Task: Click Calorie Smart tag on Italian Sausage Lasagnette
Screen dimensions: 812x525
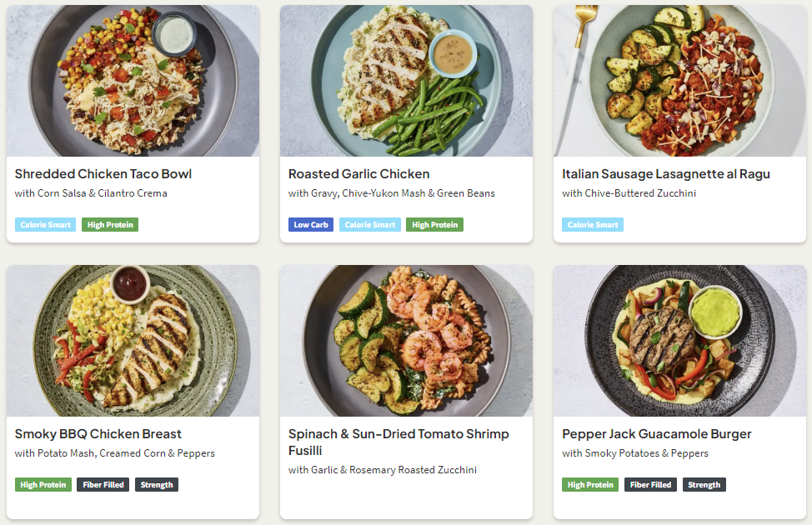Action: pos(593,225)
